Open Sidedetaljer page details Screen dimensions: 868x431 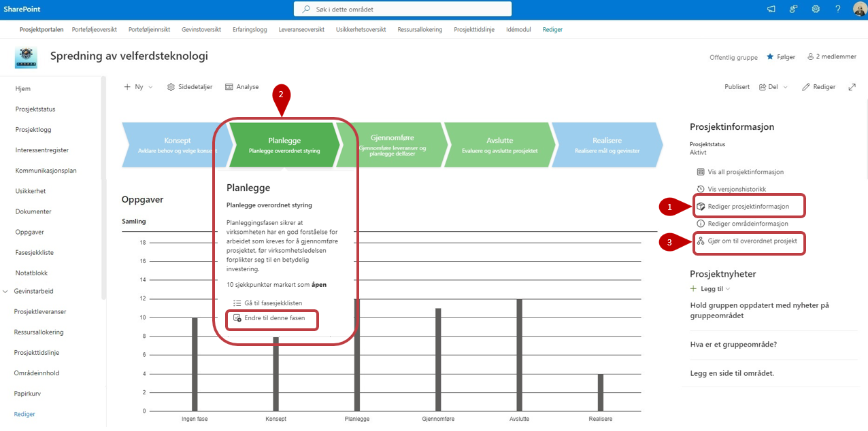coord(190,87)
